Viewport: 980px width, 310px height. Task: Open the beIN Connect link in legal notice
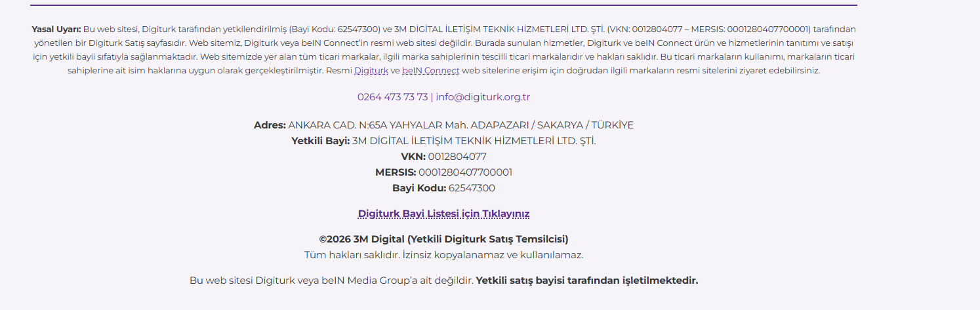[431, 71]
